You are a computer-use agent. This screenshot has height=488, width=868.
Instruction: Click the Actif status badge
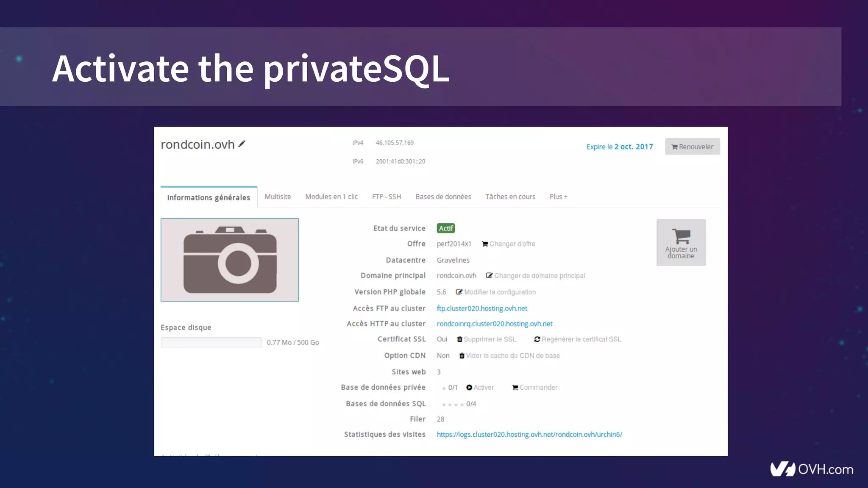tap(446, 228)
